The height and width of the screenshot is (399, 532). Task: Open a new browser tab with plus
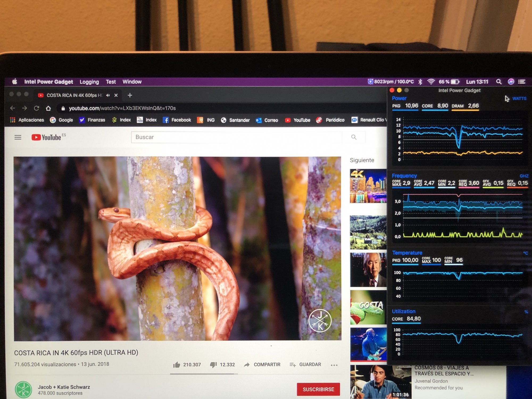(130, 95)
